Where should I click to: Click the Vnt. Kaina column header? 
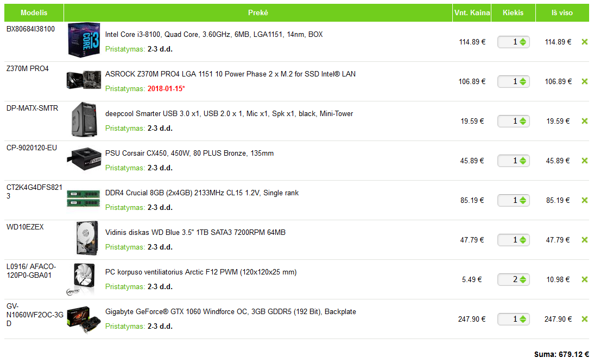point(472,12)
